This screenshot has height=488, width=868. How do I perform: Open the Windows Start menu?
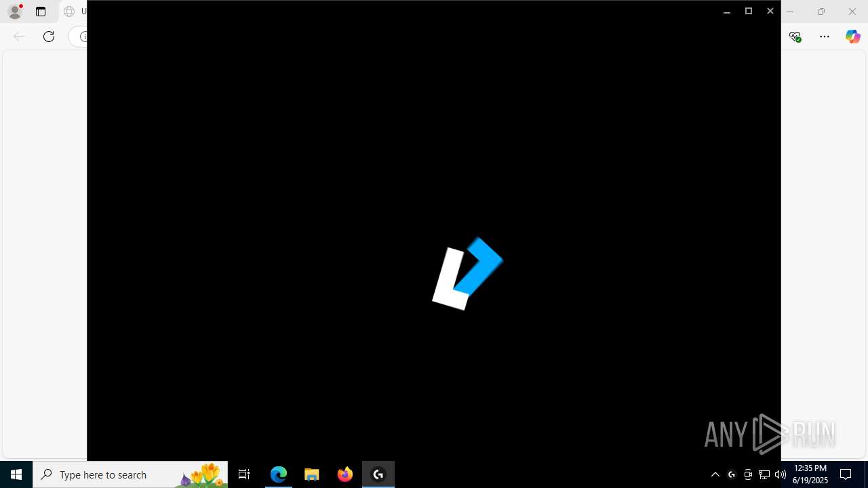click(x=16, y=474)
